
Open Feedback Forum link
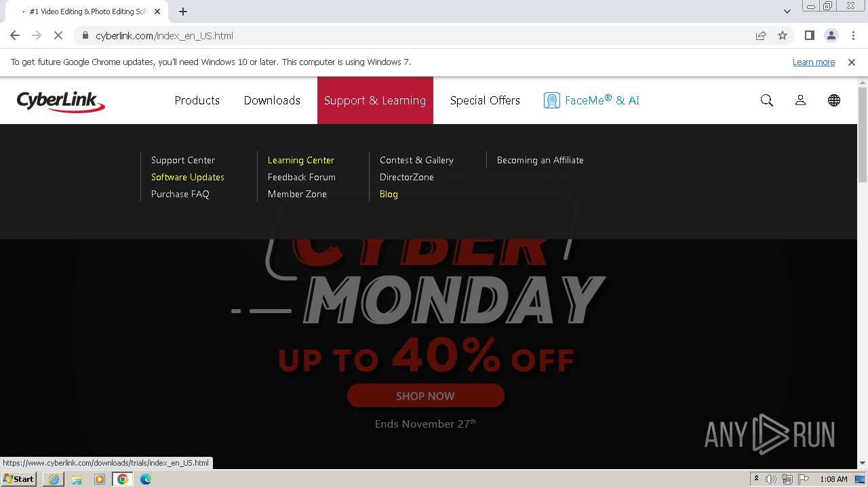pyautogui.click(x=302, y=178)
